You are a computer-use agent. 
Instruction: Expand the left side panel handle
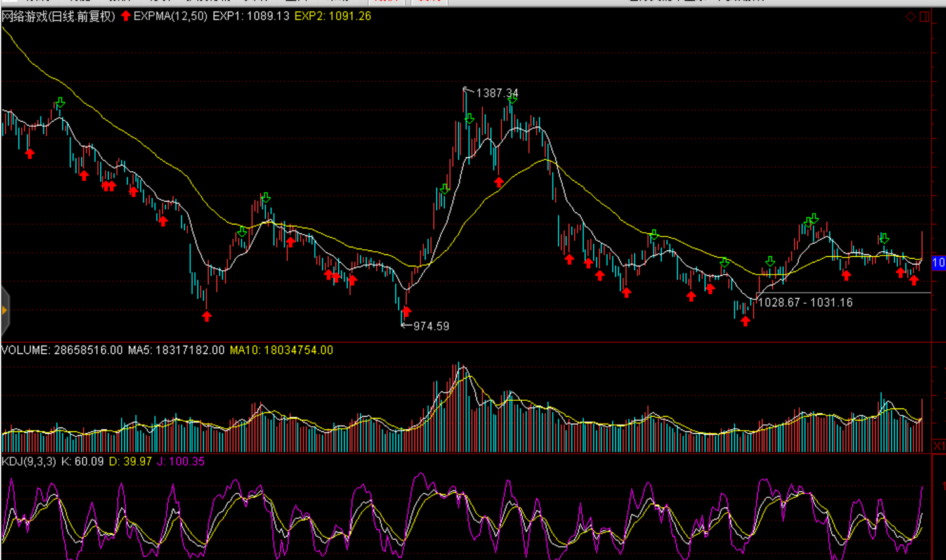click(4, 310)
